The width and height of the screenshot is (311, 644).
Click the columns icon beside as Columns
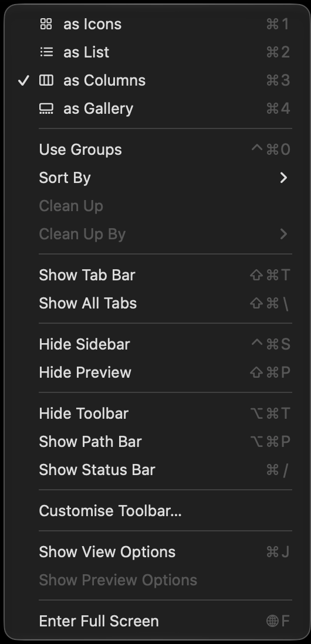[x=46, y=80]
